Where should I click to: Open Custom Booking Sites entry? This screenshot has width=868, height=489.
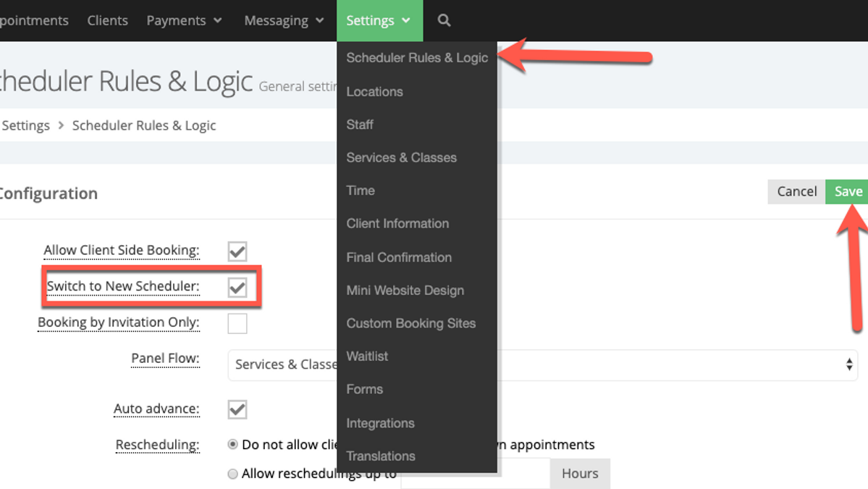(410, 323)
